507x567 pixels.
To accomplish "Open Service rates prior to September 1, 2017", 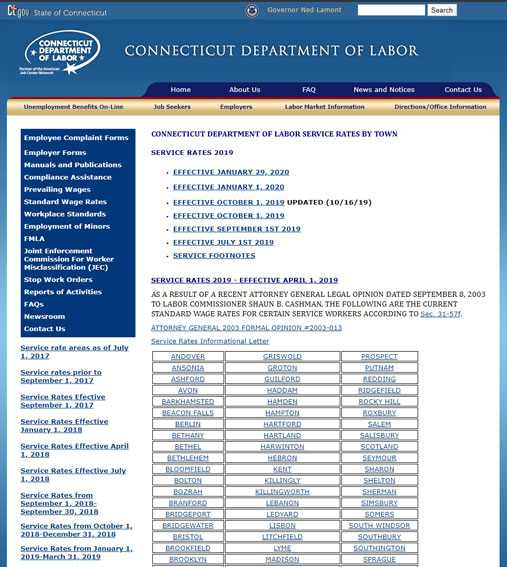I will [x=61, y=376].
